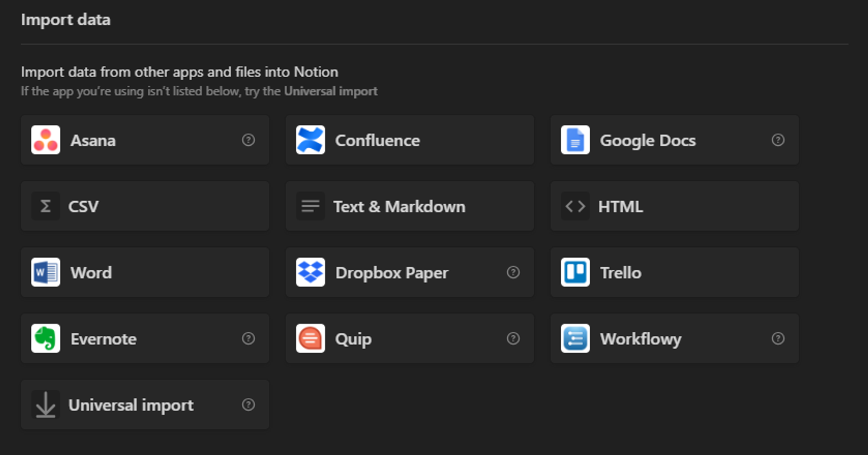Import from Google Docs
The image size is (868, 455).
[674, 140]
